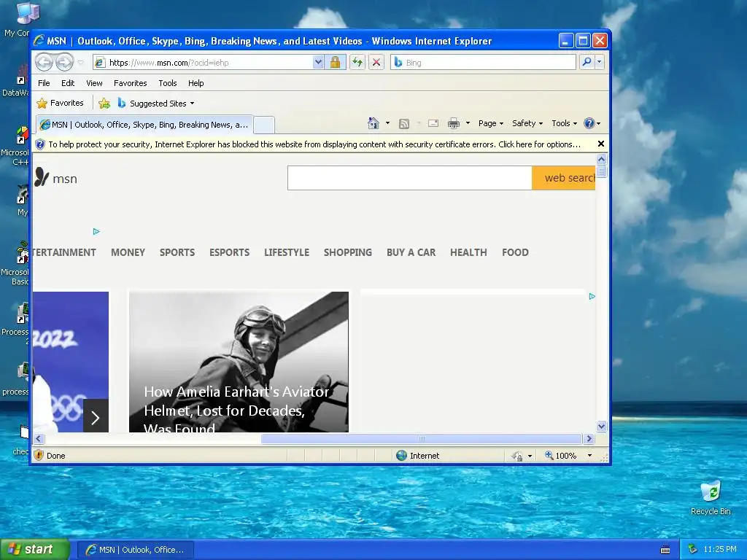This screenshot has width=747, height=560.
Task: Open the Page command menu
Action: coord(491,123)
